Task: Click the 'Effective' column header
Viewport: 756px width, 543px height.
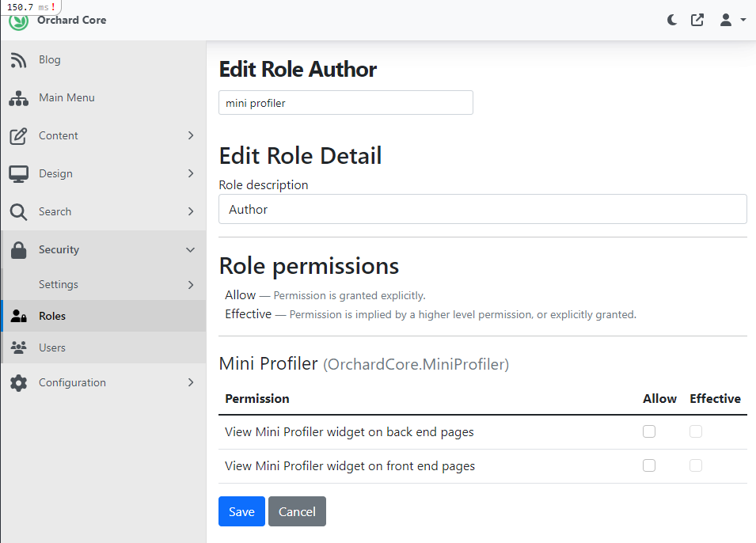Action: point(715,399)
